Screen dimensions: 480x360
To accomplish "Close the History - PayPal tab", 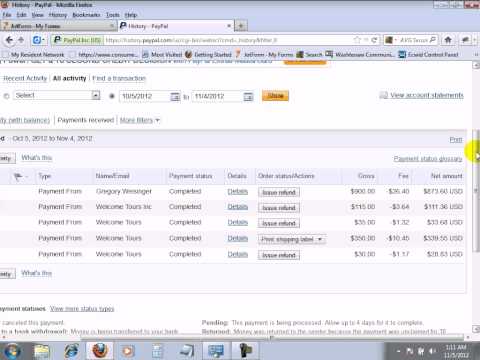I will coord(229,26).
